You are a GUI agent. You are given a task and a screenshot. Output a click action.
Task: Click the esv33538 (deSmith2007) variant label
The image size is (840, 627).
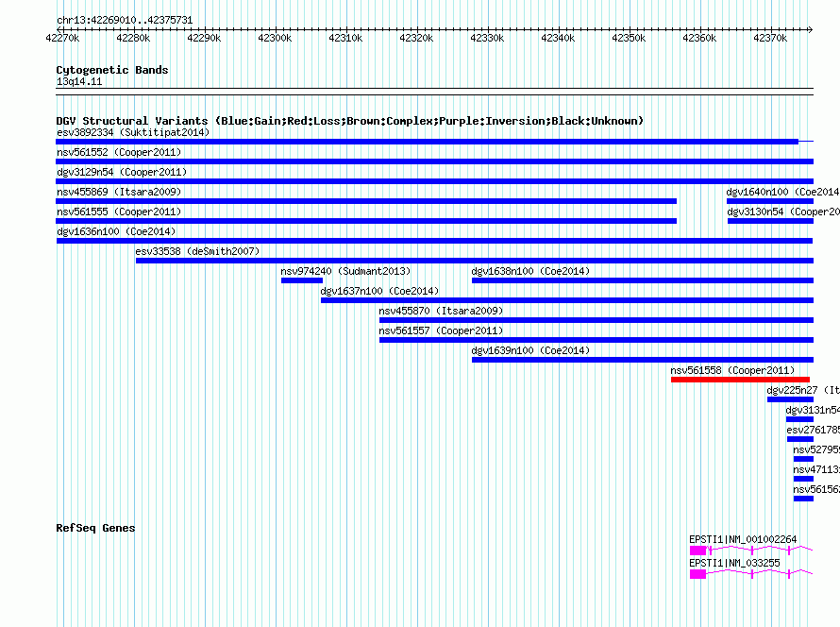(x=197, y=251)
